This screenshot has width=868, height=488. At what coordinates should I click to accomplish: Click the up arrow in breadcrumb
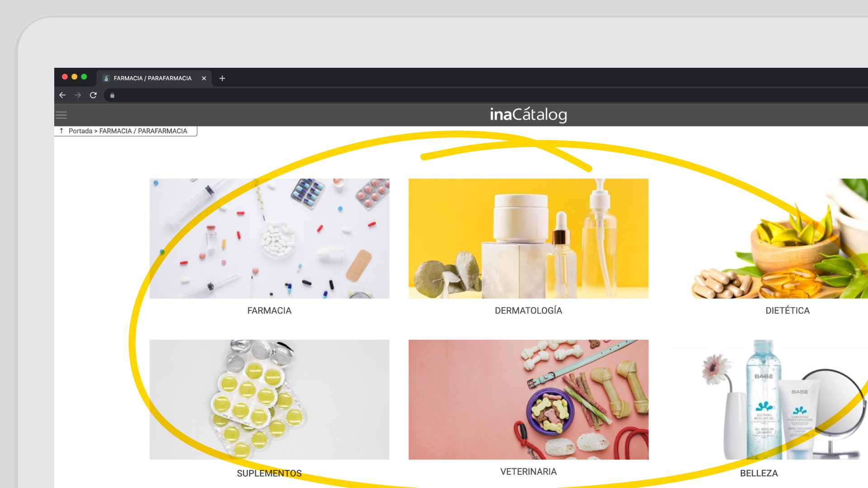61,131
